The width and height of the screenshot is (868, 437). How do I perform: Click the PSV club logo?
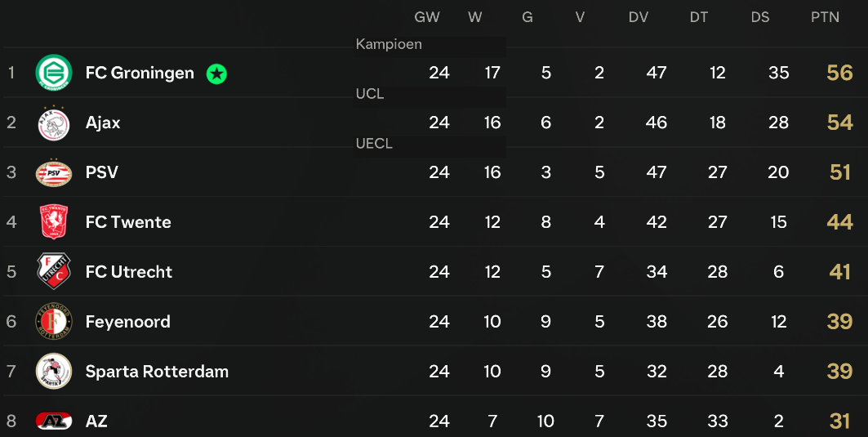(x=54, y=172)
